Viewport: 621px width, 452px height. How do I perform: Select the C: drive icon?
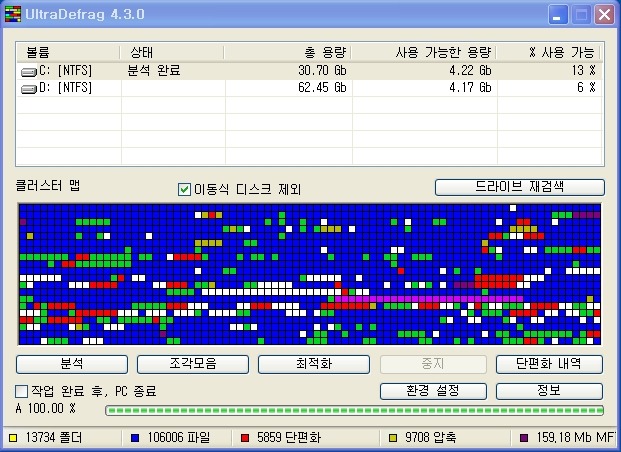pyautogui.click(x=29, y=72)
